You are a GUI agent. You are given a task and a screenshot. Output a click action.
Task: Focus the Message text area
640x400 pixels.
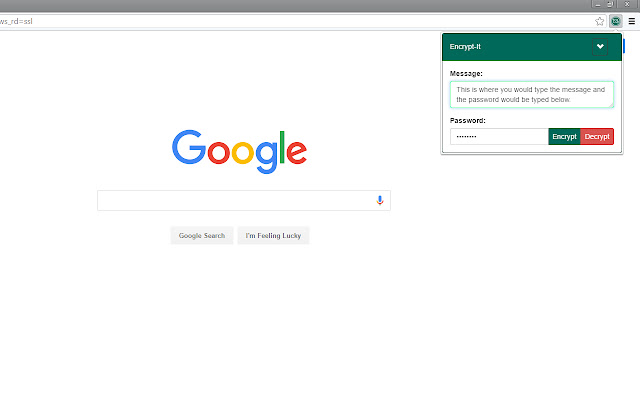[x=532, y=95]
